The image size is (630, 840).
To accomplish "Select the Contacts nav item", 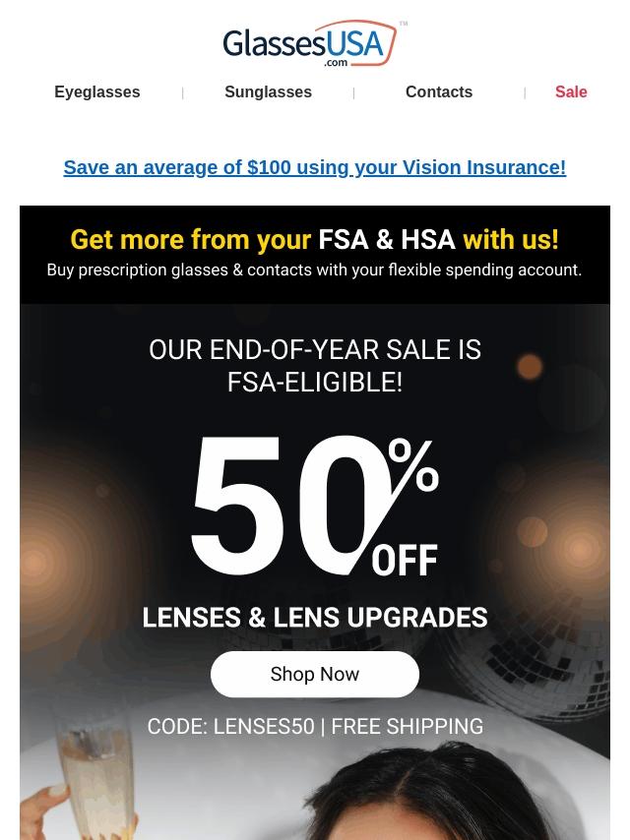I will pos(439,91).
